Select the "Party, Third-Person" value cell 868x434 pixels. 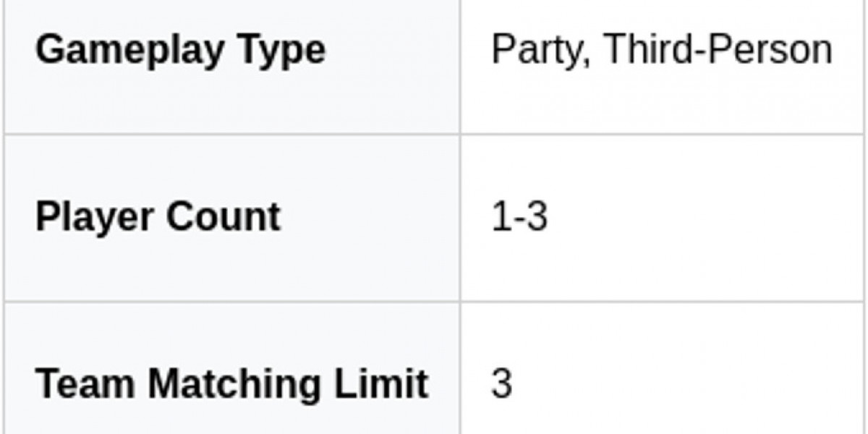coord(661,51)
